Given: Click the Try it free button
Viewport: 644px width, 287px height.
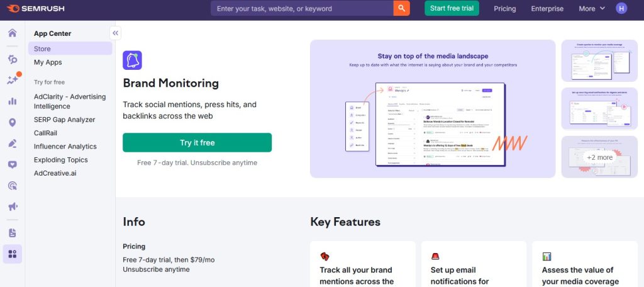Looking at the screenshot, I should click(197, 143).
